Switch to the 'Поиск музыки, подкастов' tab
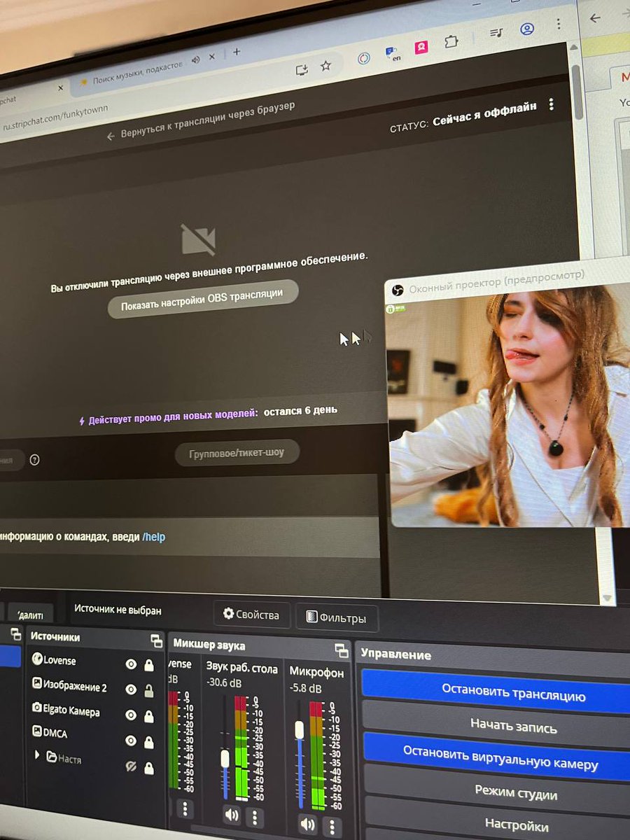The width and height of the screenshot is (630, 840). pyautogui.click(x=137, y=72)
